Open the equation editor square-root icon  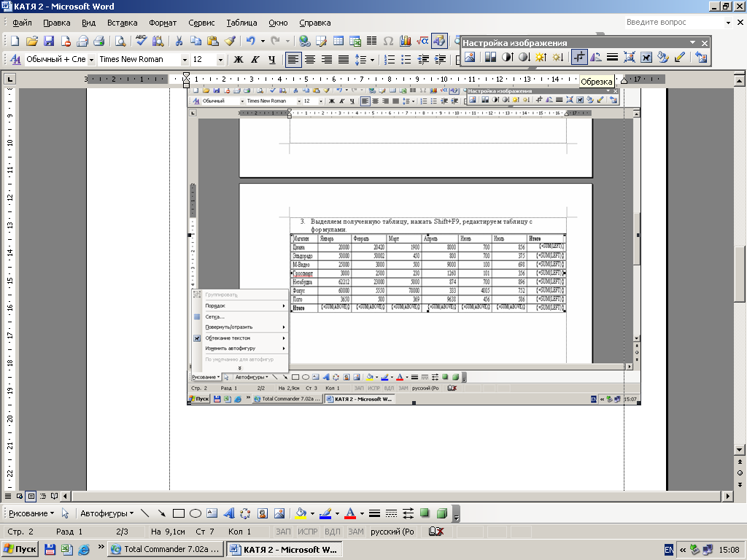click(422, 42)
